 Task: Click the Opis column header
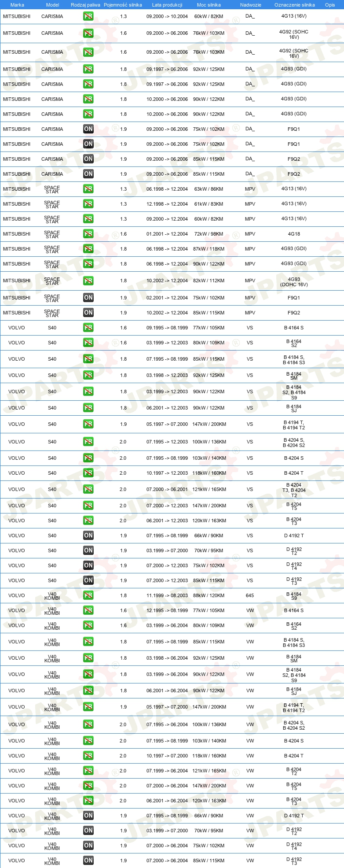point(330,5)
